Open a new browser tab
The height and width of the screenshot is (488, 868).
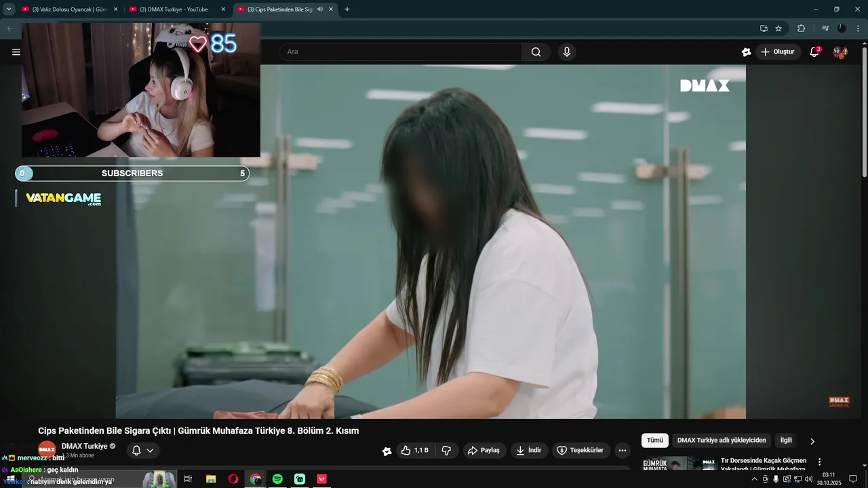[347, 9]
